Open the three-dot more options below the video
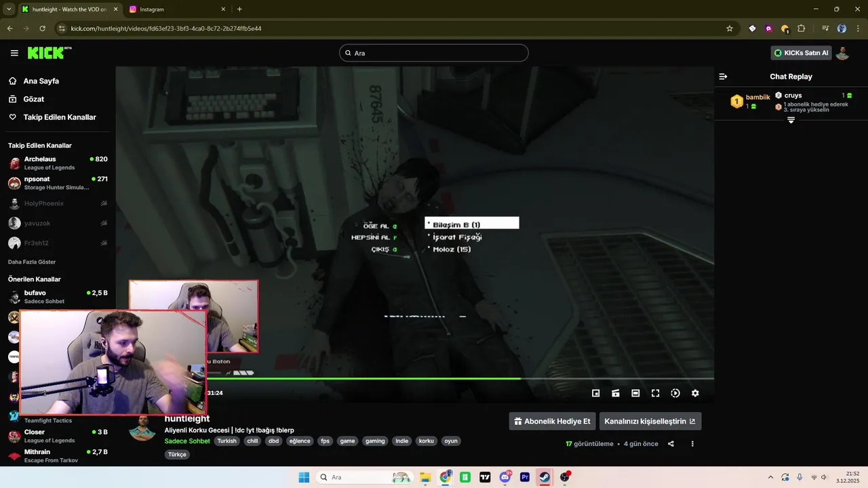868x488 pixels. pyautogui.click(x=692, y=444)
